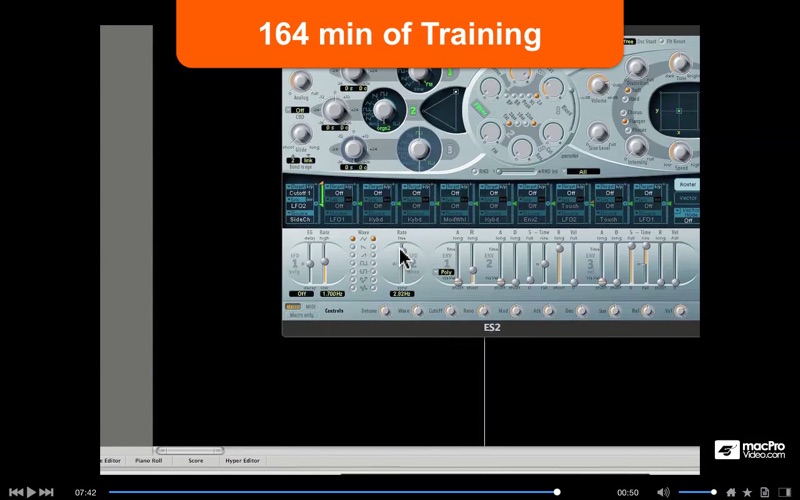
Task: Open the Poly voice mode dropdown
Action: tap(444, 272)
